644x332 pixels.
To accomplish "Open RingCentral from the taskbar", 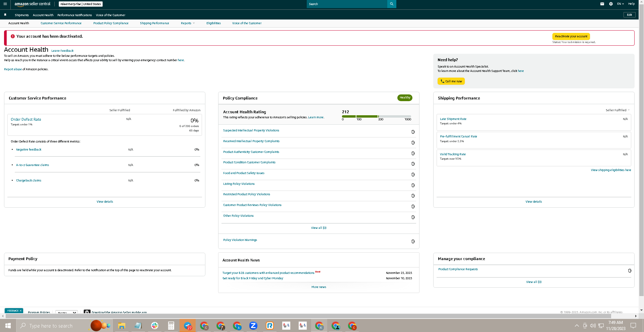I will pos(269,326).
